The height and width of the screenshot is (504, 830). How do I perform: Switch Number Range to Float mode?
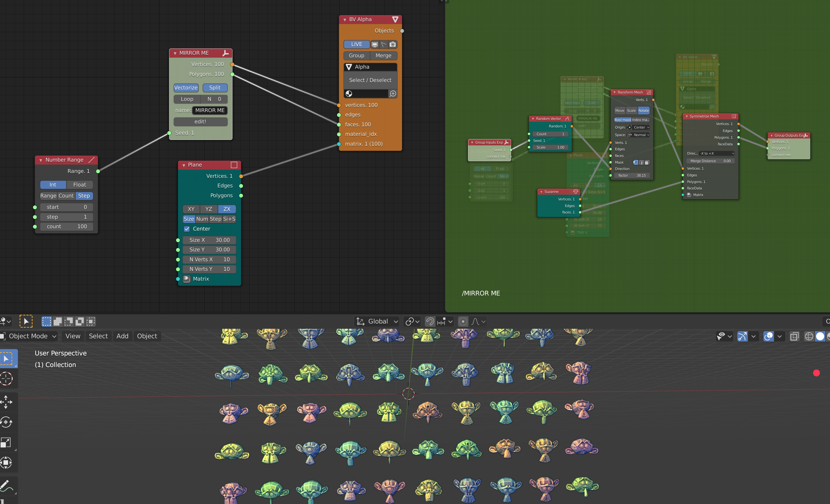click(80, 185)
